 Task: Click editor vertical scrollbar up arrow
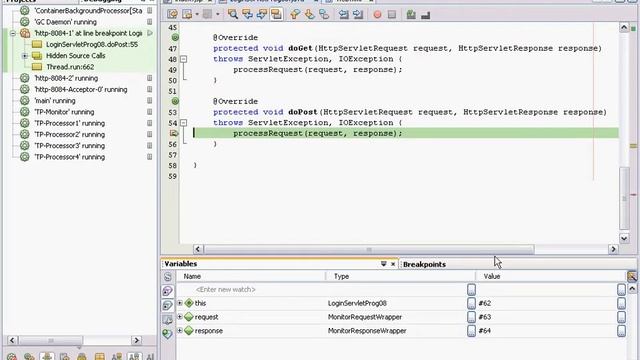click(x=624, y=28)
